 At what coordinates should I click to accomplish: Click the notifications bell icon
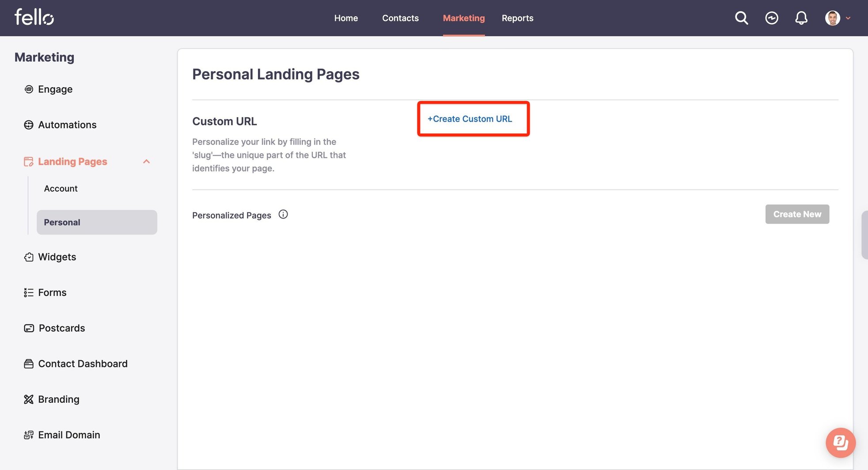click(x=801, y=18)
